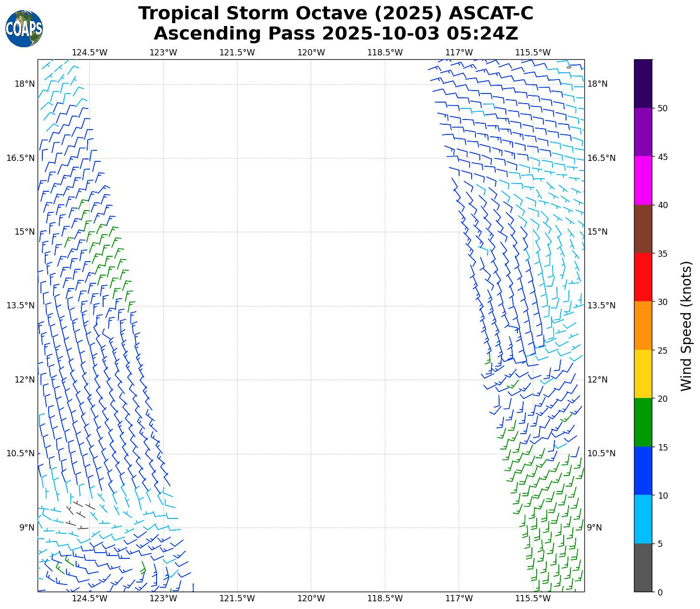The width and height of the screenshot is (700, 609).
Task: Select the orange 25–30 knot colorbar segment
Action: pyautogui.click(x=643, y=325)
